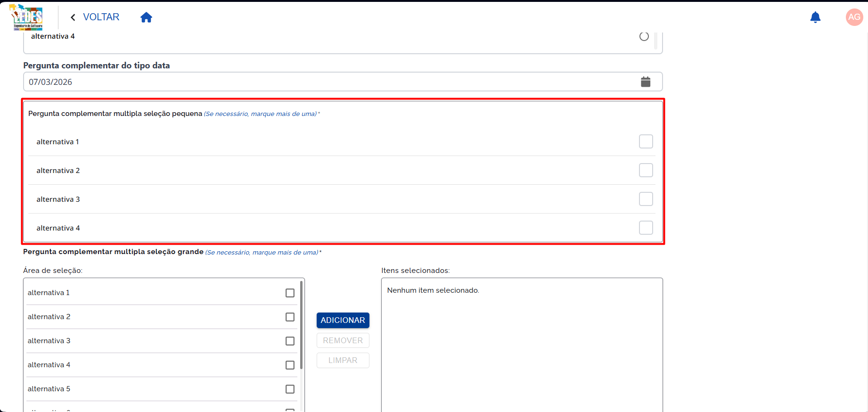
Task: Click the 'Pergunta complementar multipla seleção pequena' heading
Action: click(x=115, y=114)
